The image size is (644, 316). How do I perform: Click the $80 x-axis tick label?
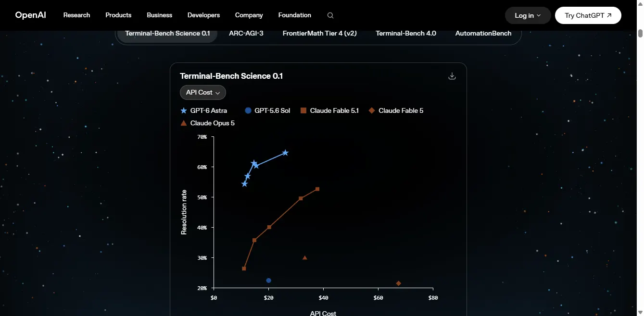[x=433, y=298]
